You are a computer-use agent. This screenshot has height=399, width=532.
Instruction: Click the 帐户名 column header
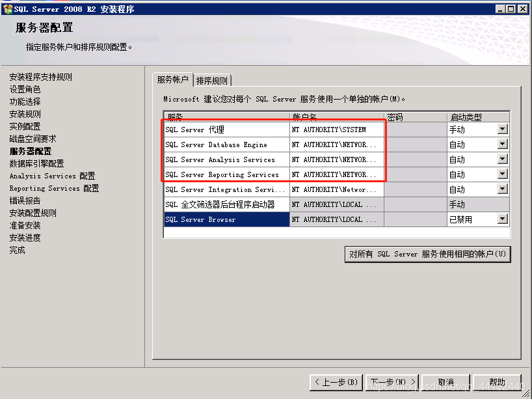coord(337,117)
